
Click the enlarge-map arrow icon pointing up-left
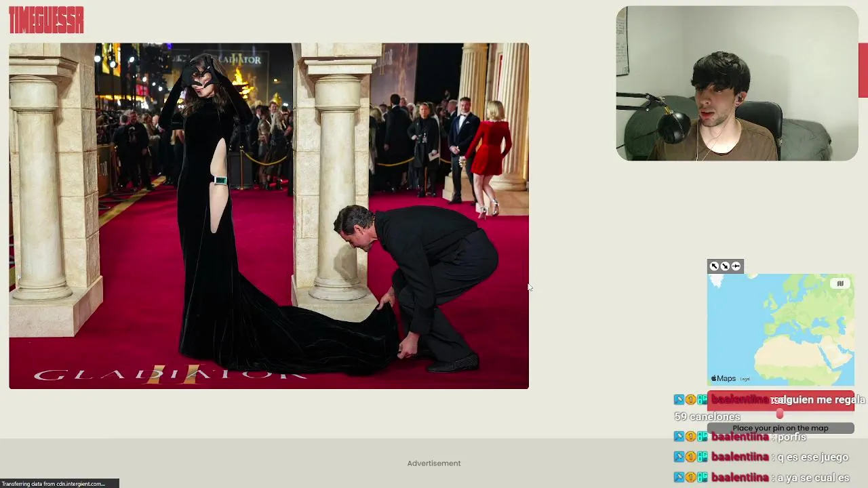714,266
